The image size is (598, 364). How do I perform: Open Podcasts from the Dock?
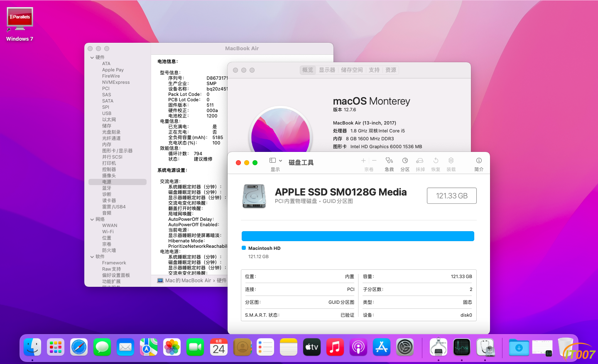(x=358, y=347)
